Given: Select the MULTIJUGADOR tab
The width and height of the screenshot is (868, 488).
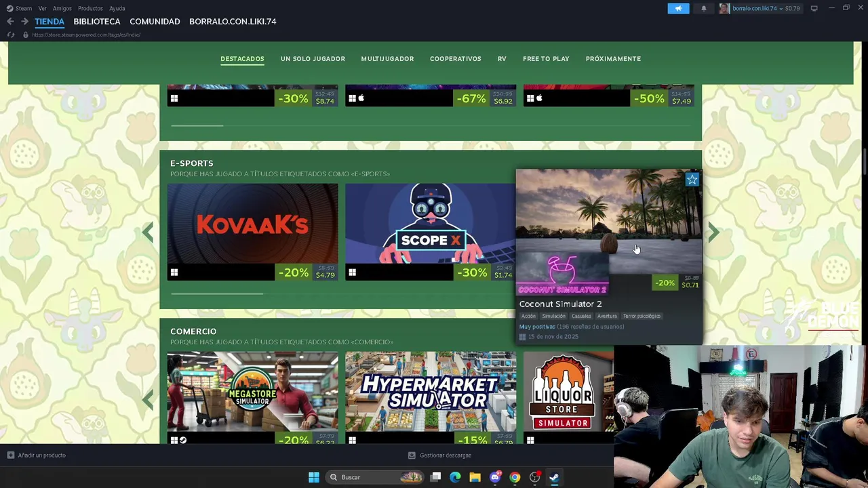Looking at the screenshot, I should (387, 59).
